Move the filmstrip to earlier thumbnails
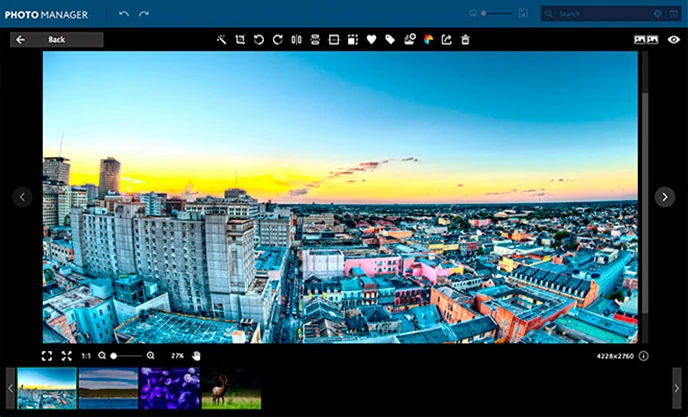688x417 pixels. pyautogui.click(x=11, y=388)
